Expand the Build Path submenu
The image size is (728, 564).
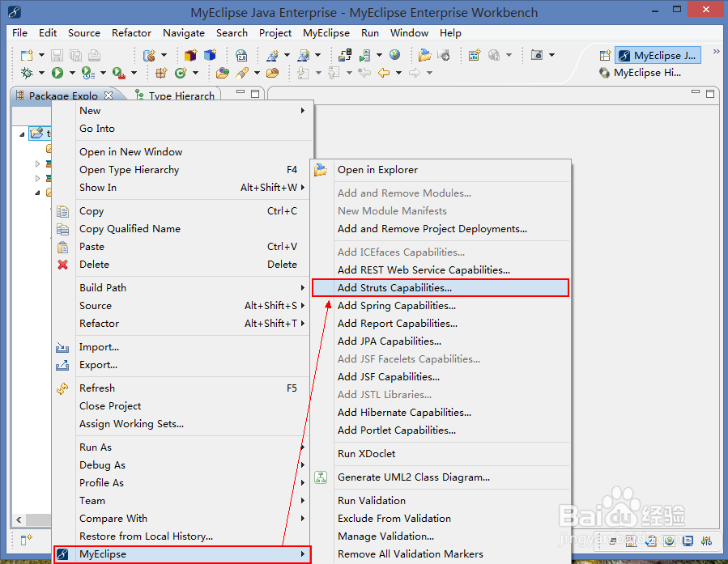(x=182, y=287)
